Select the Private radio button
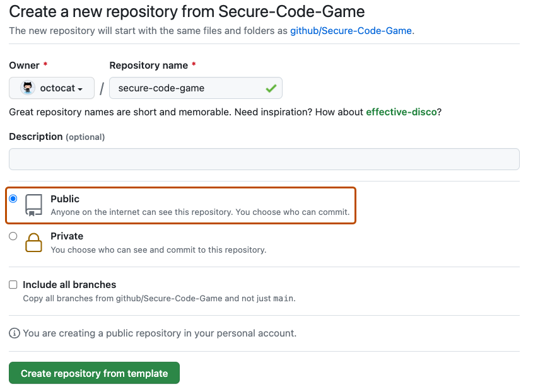This screenshot has width=533, height=392. 13,236
